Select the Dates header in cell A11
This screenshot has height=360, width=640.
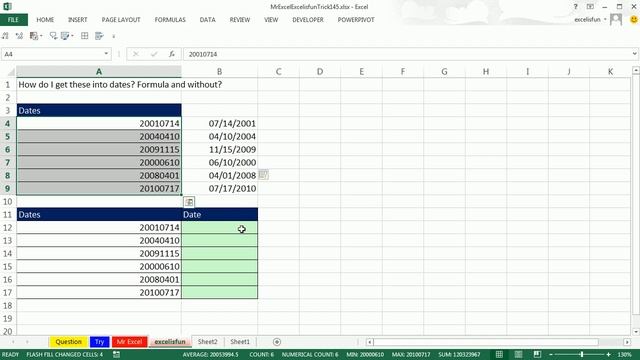coord(99,214)
